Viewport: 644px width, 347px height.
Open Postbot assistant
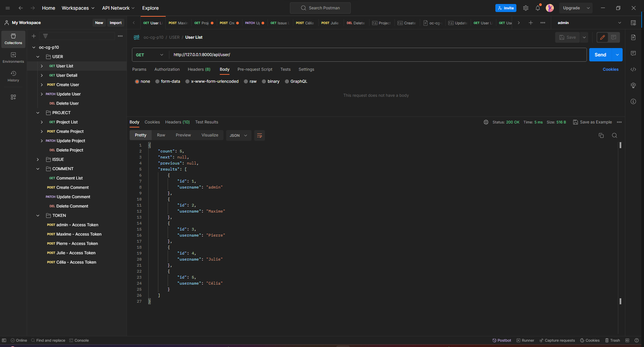pos(502,340)
